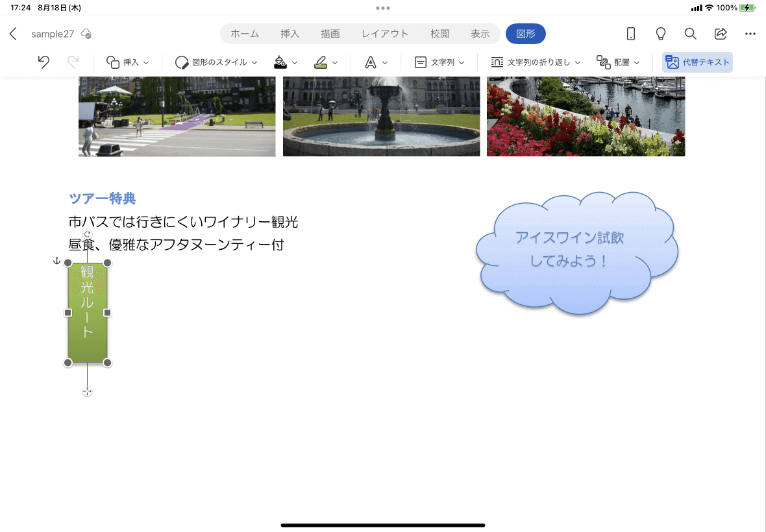Apply shape outline pen icon
This screenshot has height=532, width=766.
321,62
